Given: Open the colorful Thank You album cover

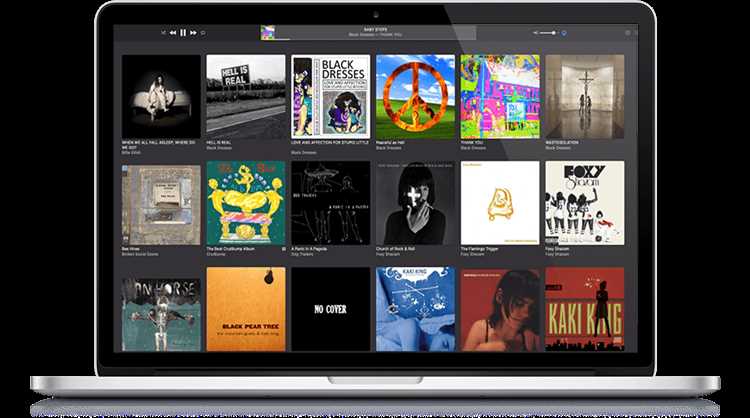Looking at the screenshot, I should (x=500, y=97).
